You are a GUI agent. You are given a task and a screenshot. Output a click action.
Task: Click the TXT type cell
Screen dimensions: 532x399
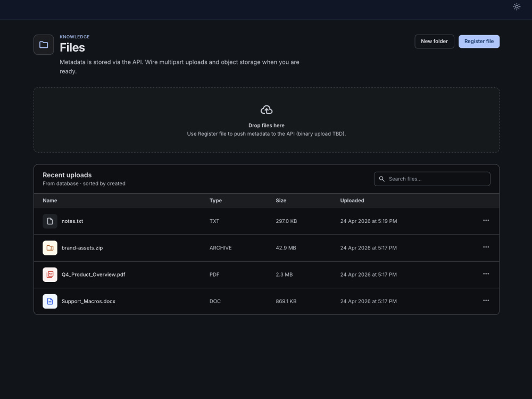coord(214,221)
